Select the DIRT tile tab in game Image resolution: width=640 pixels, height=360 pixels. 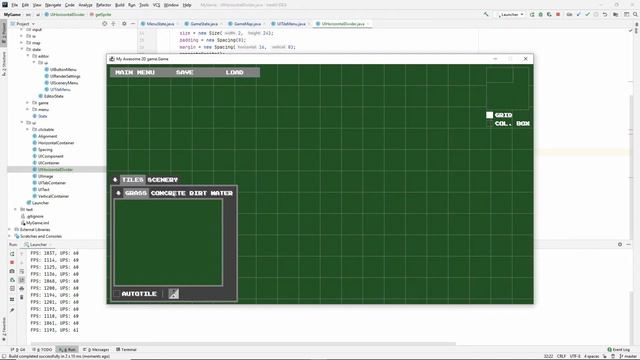[198, 193]
